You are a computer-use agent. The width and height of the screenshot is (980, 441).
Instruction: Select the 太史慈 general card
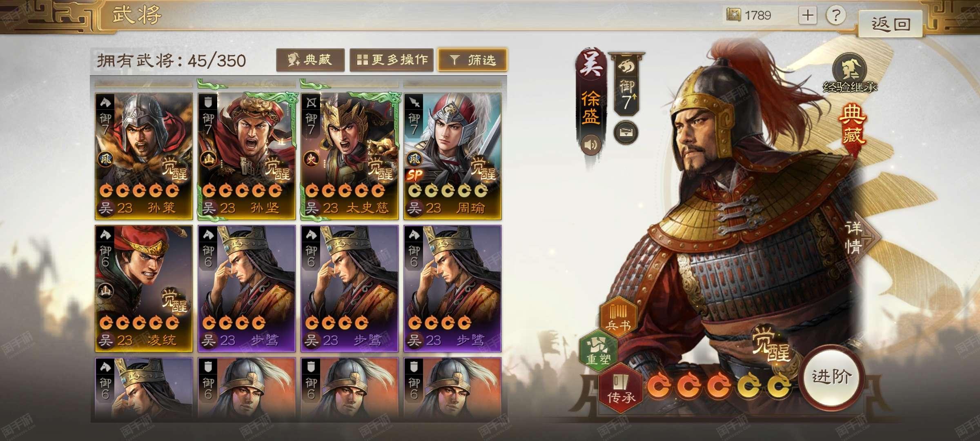tap(350, 156)
